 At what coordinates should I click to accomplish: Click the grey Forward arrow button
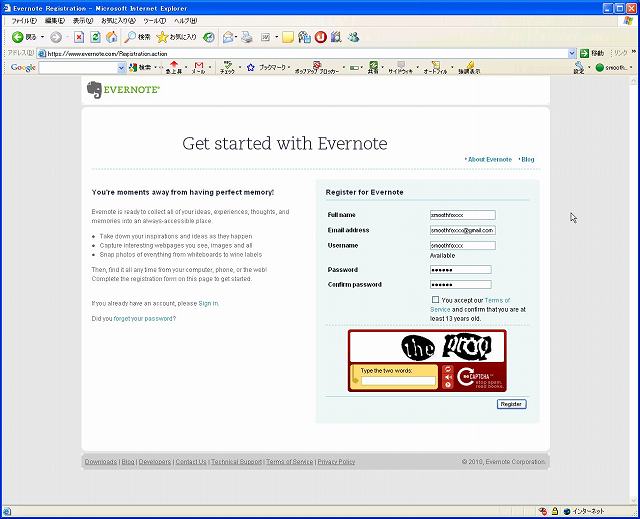(56, 38)
